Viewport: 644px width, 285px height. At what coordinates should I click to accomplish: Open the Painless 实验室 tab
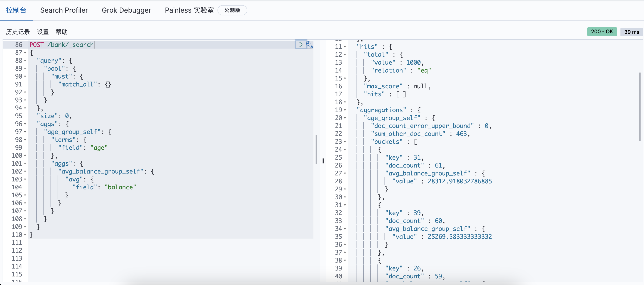[189, 10]
